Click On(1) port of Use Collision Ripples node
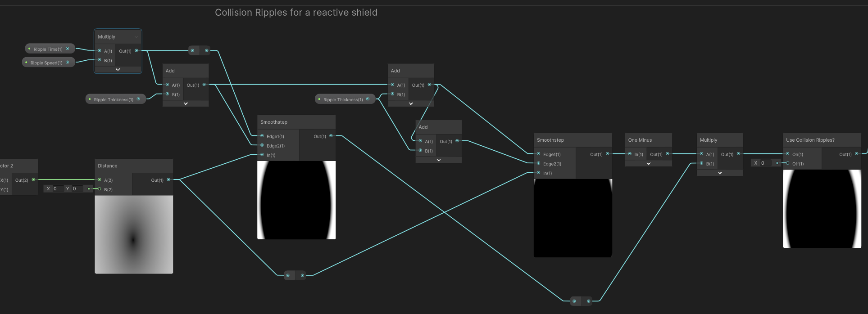868x314 pixels. [787, 154]
